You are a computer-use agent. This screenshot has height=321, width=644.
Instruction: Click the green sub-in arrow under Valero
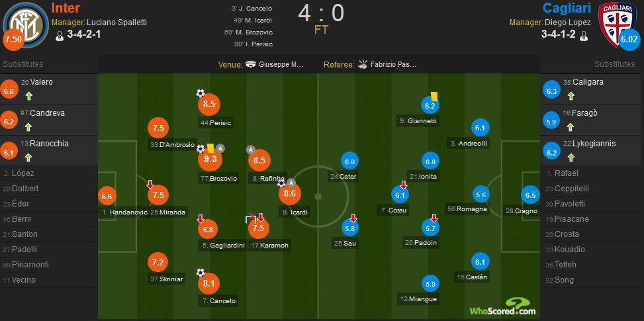[28, 97]
